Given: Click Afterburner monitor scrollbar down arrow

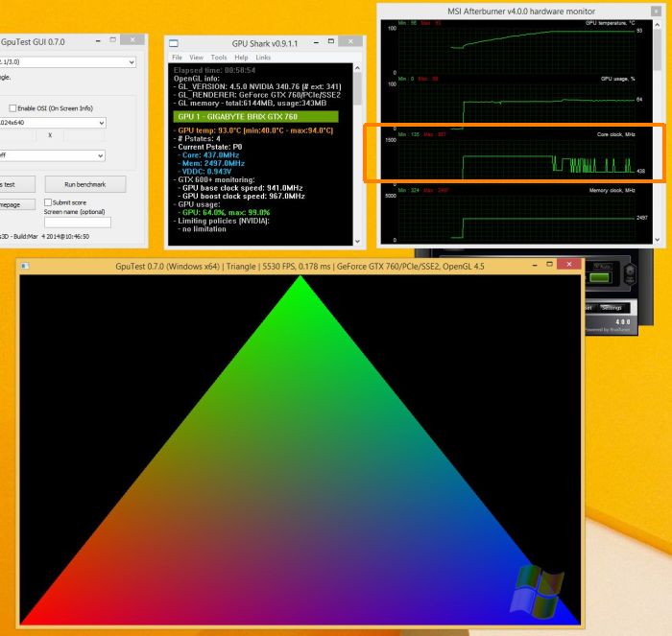Looking at the screenshot, I should point(658,240).
